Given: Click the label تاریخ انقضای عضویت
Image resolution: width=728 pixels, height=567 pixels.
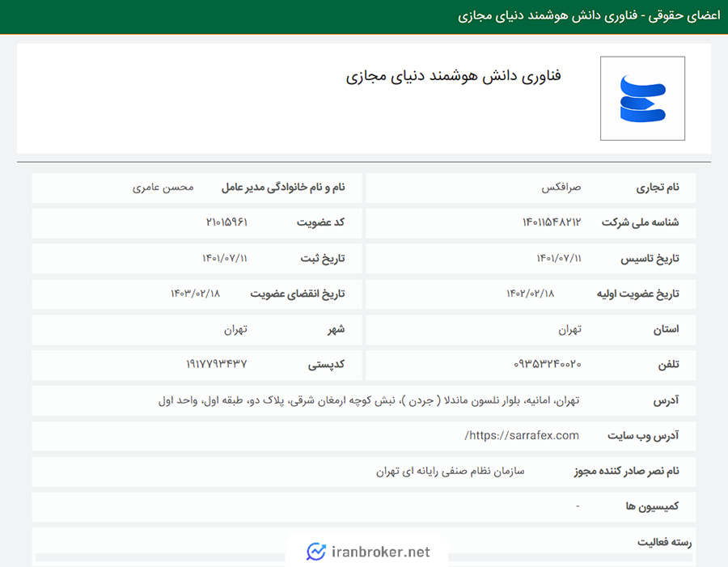Looking at the screenshot, I should (298, 294).
